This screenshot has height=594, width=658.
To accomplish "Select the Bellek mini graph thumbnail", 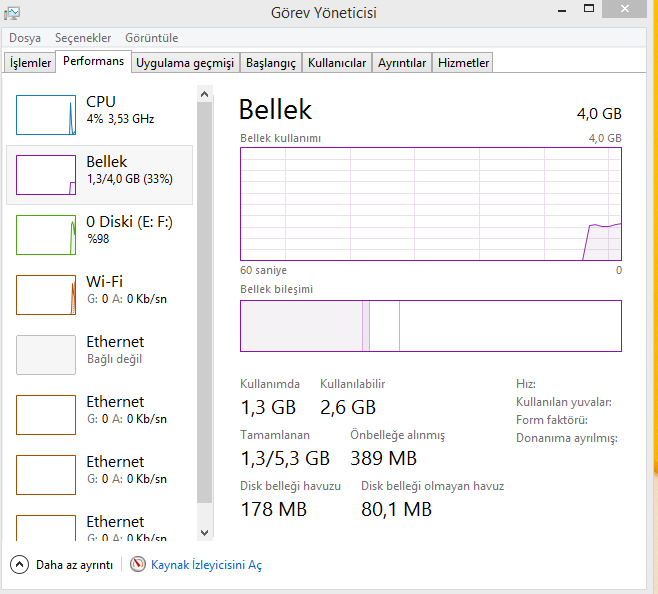I will [x=46, y=175].
